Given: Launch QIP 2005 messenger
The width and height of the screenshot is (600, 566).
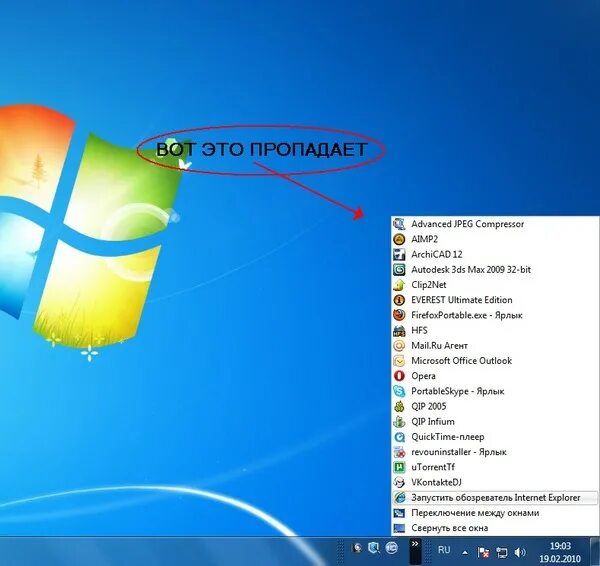Looking at the screenshot, I should [x=495, y=406].
